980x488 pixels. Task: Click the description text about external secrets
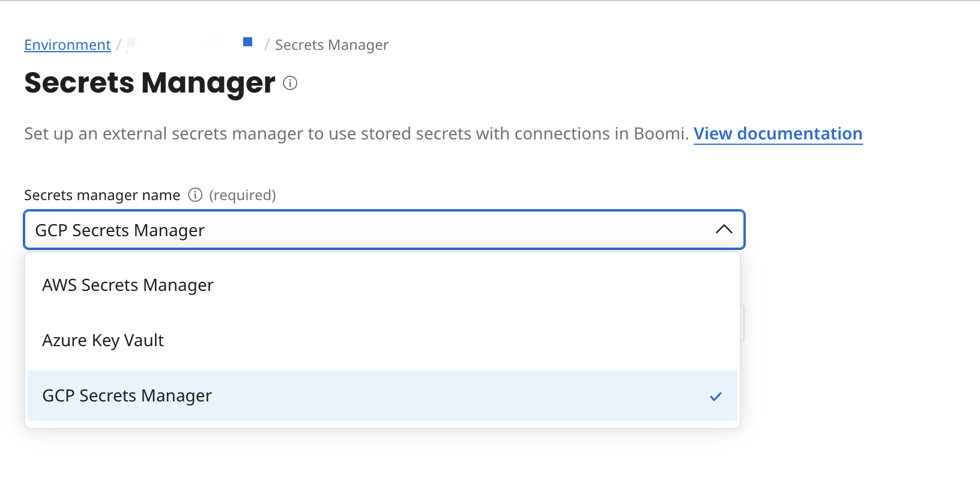(355, 133)
